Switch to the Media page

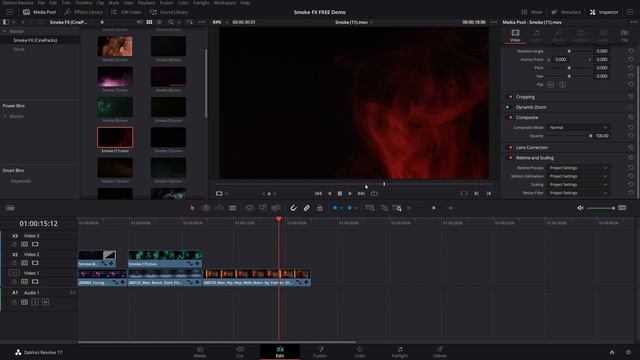pos(200,352)
